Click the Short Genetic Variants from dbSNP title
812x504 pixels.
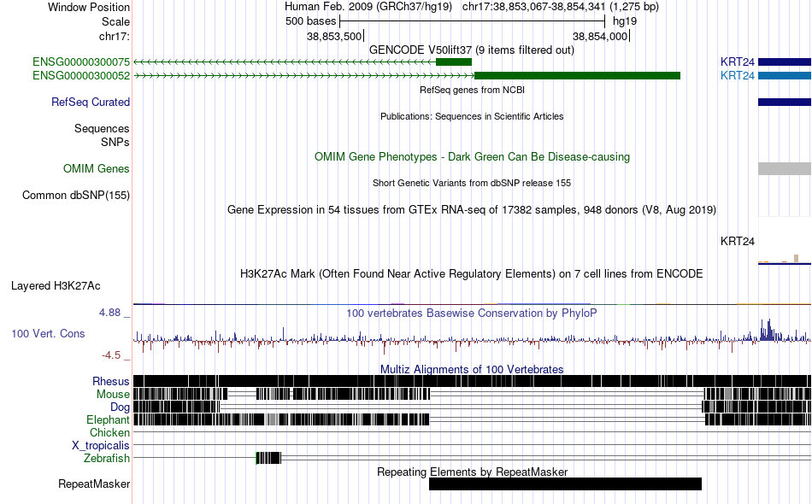pyautogui.click(x=472, y=183)
